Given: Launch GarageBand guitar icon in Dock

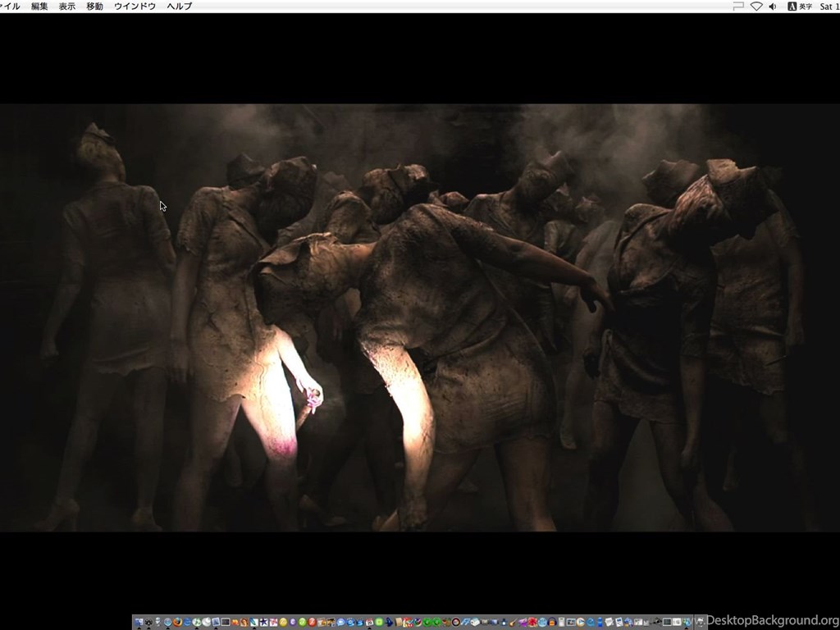Looking at the screenshot, I should (x=514, y=623).
